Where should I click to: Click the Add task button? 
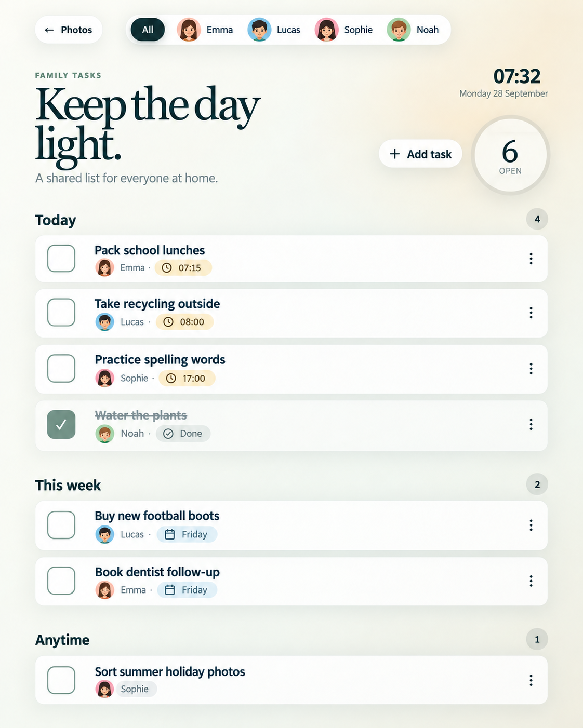pos(420,154)
